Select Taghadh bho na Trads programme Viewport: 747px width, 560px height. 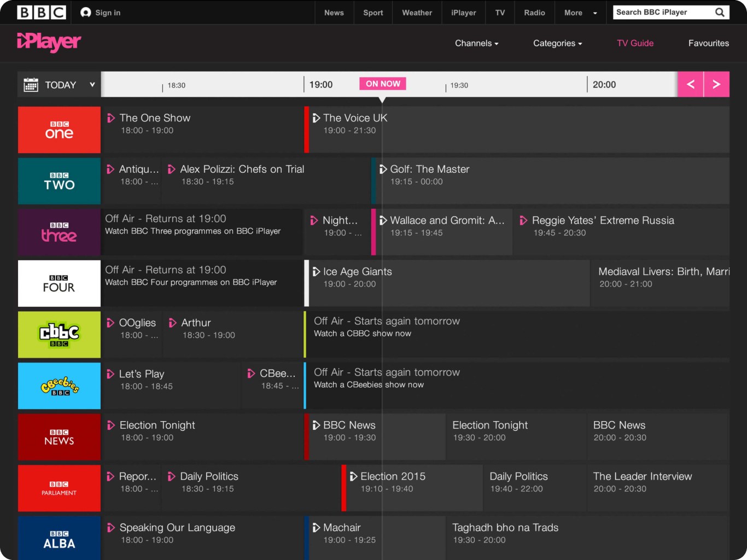[x=588, y=538]
